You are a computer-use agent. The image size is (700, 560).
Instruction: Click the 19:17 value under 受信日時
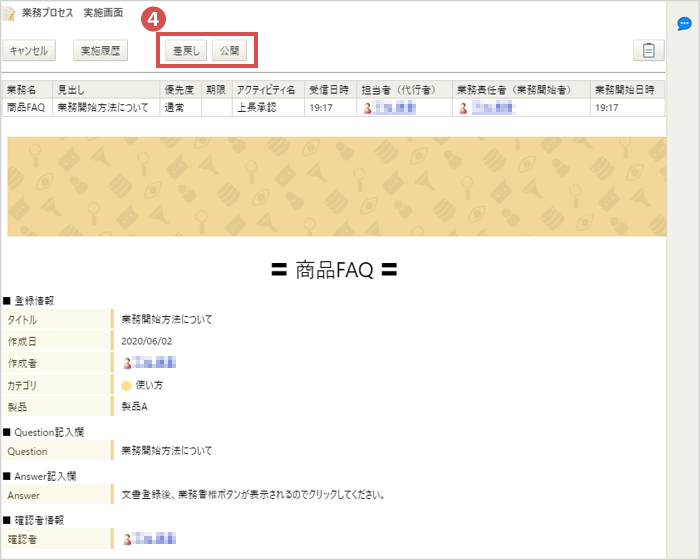click(x=321, y=108)
